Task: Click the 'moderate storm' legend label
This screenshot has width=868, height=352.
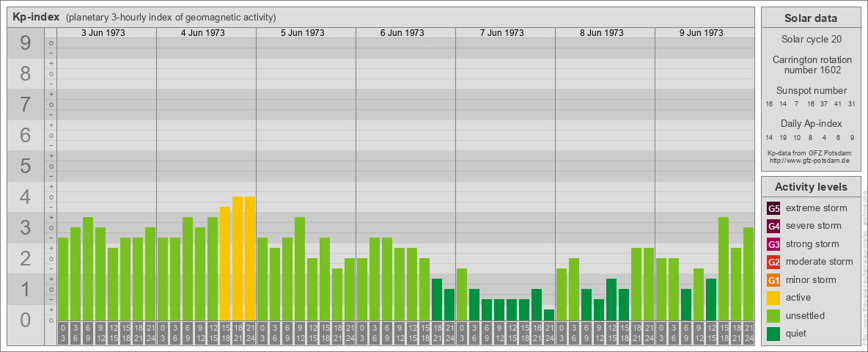Action: click(820, 262)
